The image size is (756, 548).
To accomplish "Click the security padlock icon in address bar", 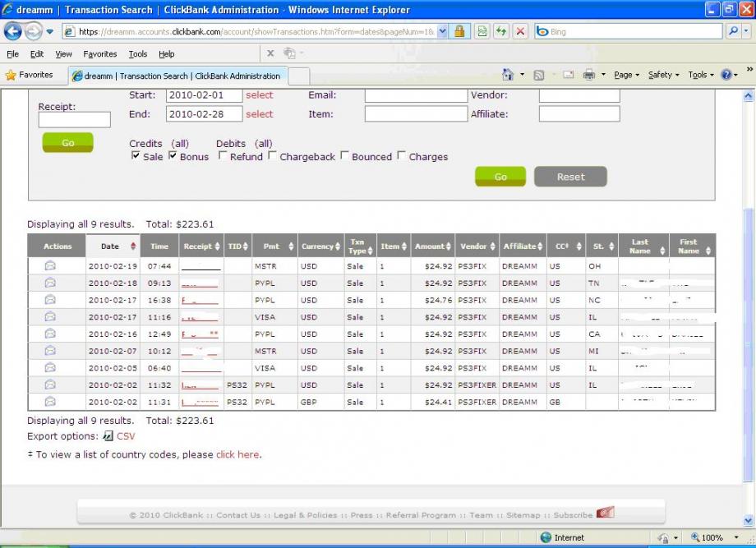I will tap(460, 31).
